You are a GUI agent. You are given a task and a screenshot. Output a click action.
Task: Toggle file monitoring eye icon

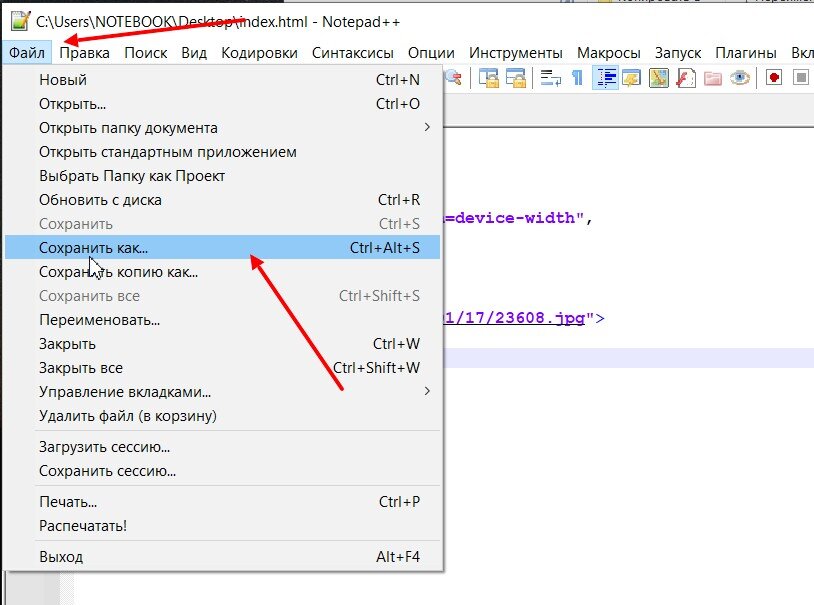tap(740, 78)
